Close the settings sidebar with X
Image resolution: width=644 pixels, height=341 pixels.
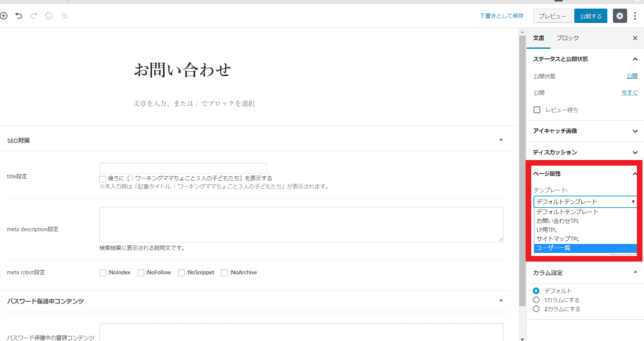click(635, 38)
